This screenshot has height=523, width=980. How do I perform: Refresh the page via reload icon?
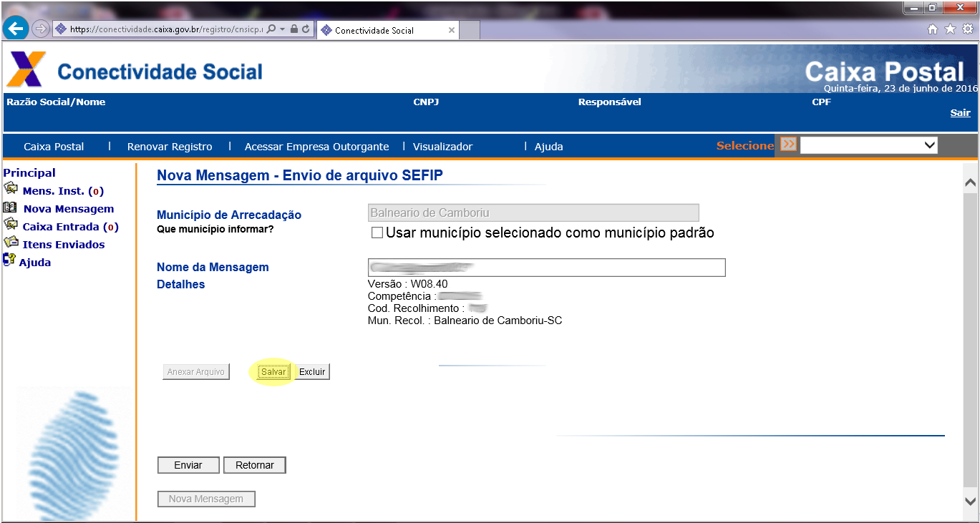pos(306,29)
